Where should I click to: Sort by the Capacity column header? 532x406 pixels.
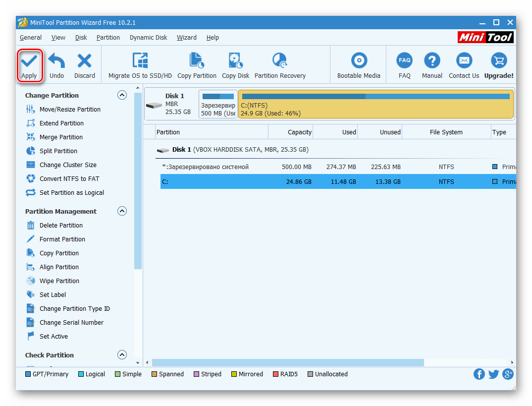[x=291, y=132]
